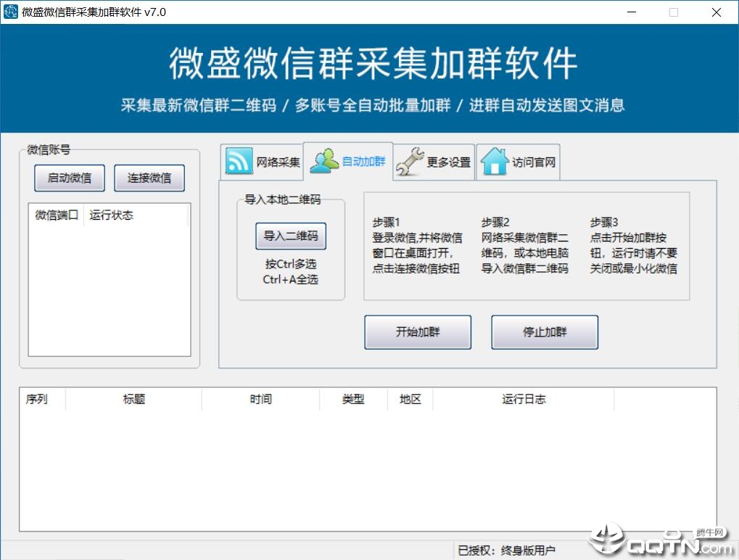The image size is (739, 560).
Task: Click the 运行日志 column header
Action: 524,399
